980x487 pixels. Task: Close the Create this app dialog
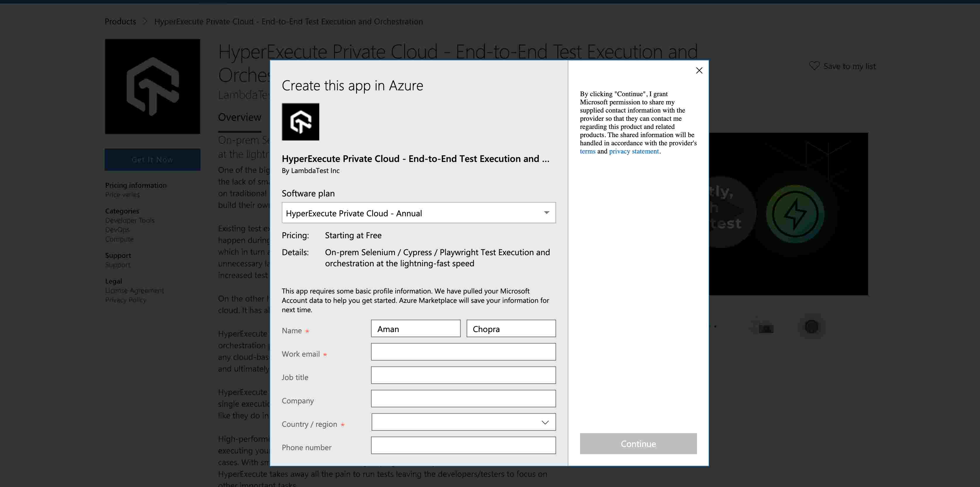pos(699,70)
